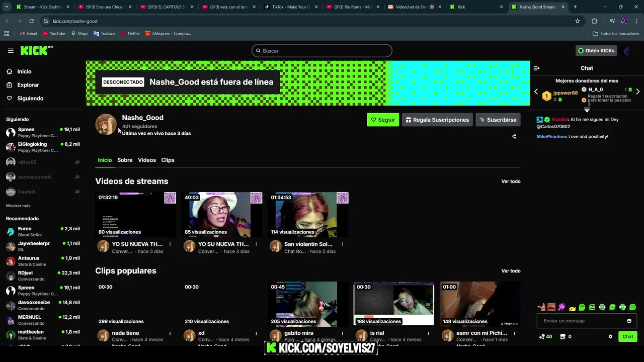The image size is (644, 362).
Task: Open MERNUEL recommended channel
Action: click(43, 320)
